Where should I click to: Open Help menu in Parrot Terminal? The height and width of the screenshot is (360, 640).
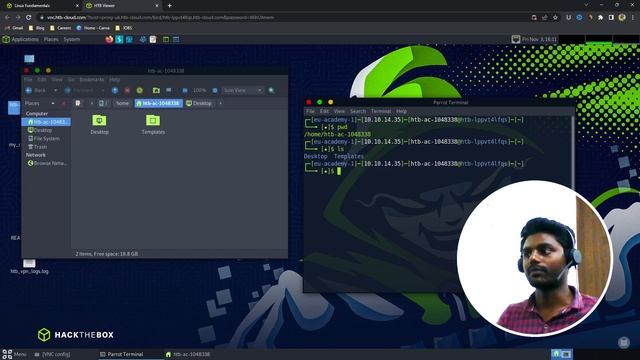point(401,111)
